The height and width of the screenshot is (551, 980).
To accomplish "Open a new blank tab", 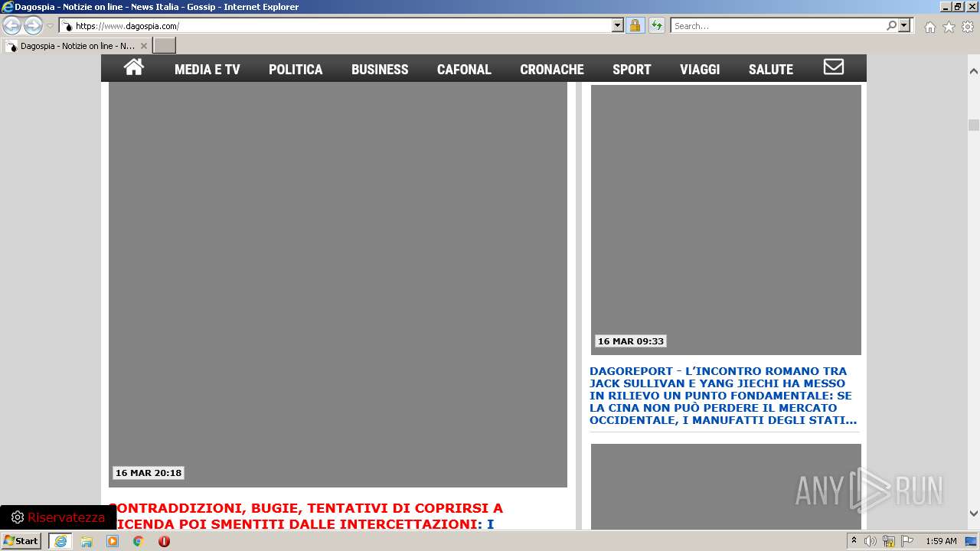I will pos(165,46).
